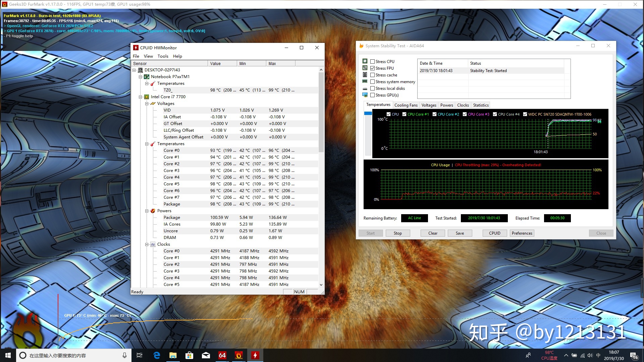Enable Stress cache checkbox
The width and height of the screenshot is (644, 362).
(x=372, y=75)
